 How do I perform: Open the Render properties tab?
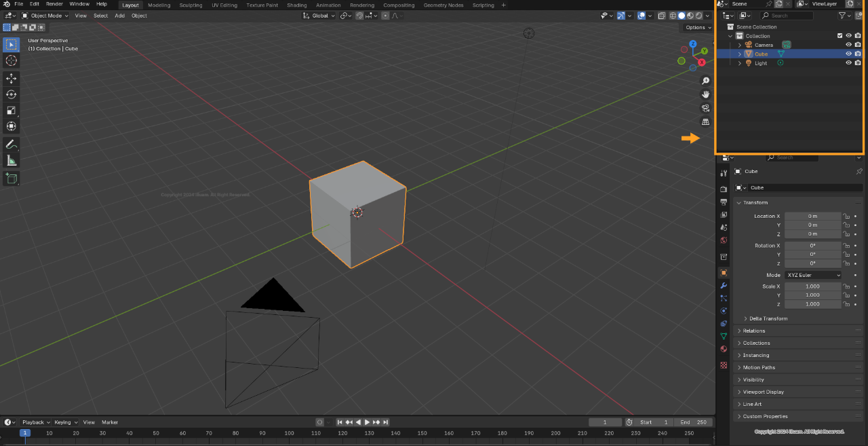tap(724, 189)
